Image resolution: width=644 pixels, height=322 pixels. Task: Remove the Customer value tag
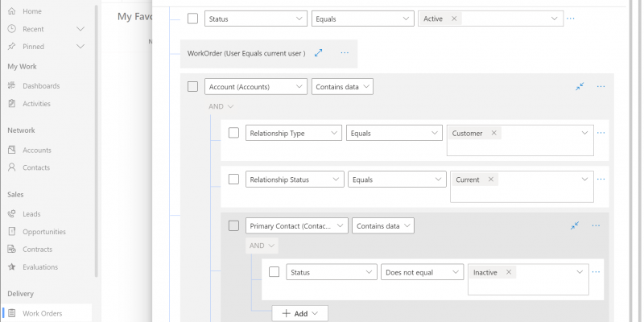click(x=494, y=134)
